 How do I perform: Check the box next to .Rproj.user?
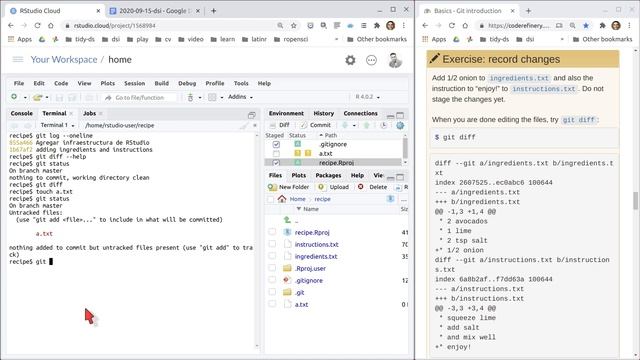[x=272, y=268]
